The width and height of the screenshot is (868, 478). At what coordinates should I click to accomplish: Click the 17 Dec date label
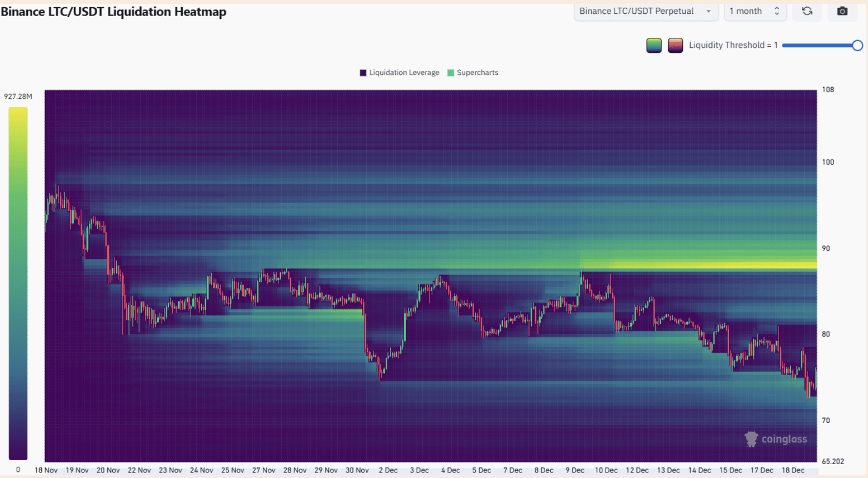(762, 470)
